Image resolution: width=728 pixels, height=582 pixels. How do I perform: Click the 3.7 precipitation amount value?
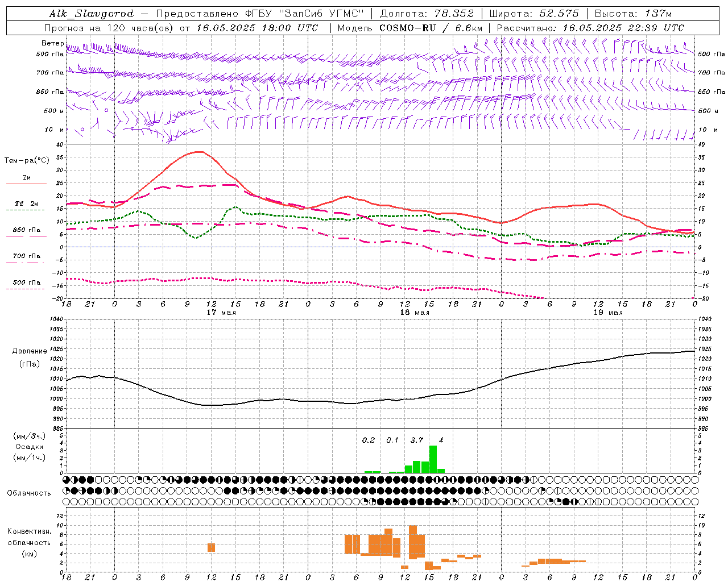pos(417,440)
